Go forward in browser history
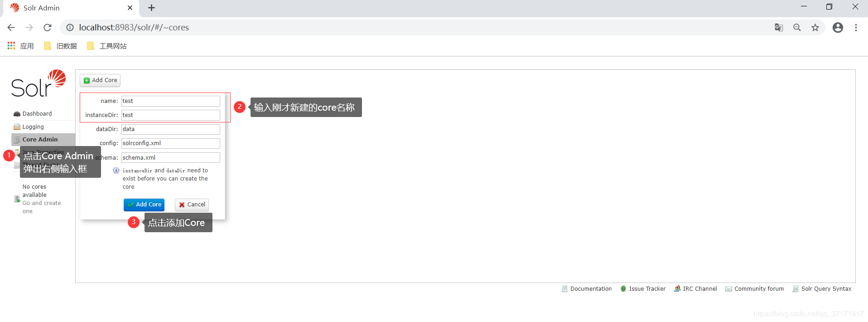This screenshot has height=322, width=868. pyautogui.click(x=29, y=28)
